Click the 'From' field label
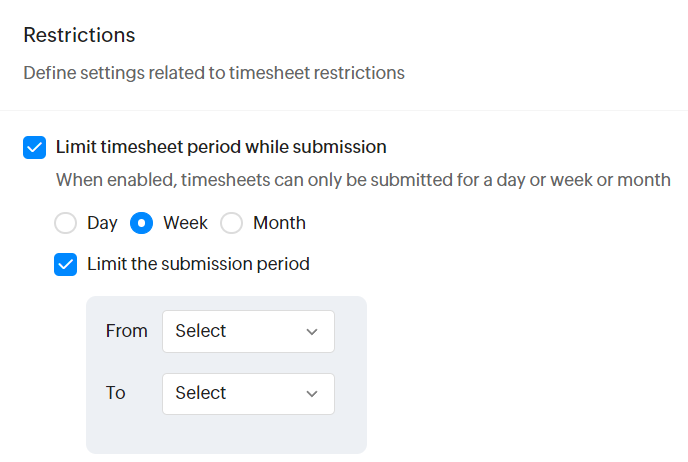Image resolution: width=688 pixels, height=462 pixels. (x=126, y=331)
